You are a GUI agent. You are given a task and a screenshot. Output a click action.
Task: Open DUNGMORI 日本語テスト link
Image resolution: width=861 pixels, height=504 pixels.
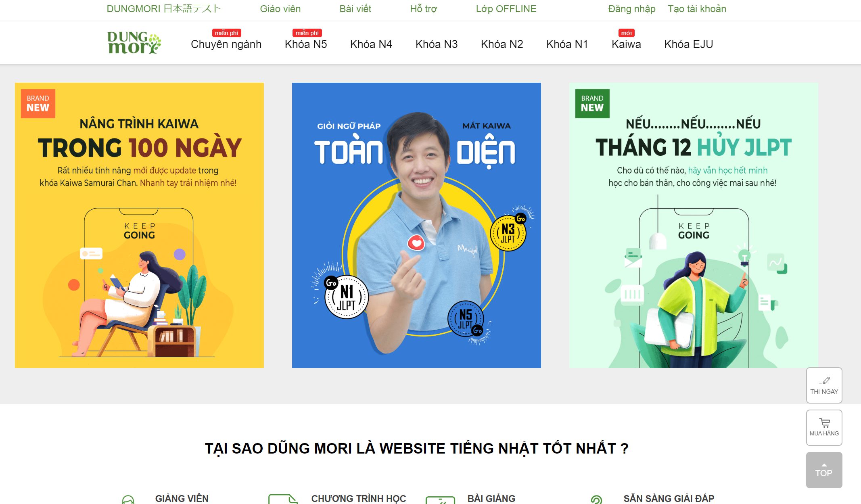164,9
